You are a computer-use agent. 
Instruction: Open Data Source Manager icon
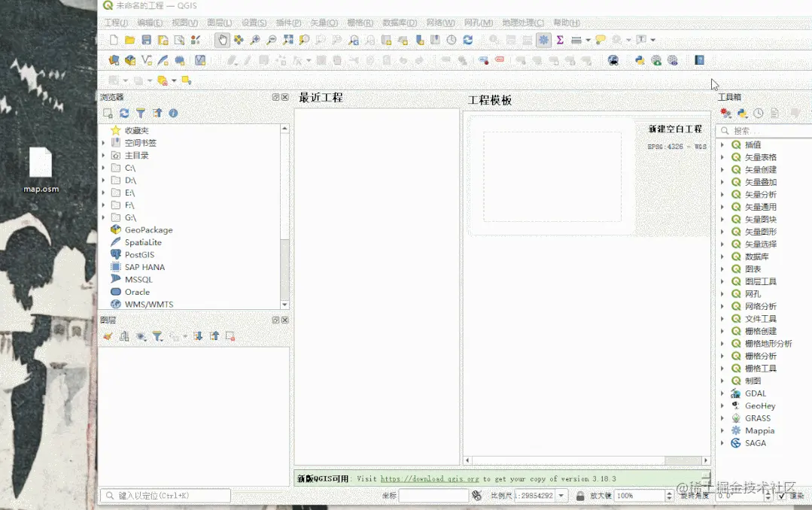point(114,60)
